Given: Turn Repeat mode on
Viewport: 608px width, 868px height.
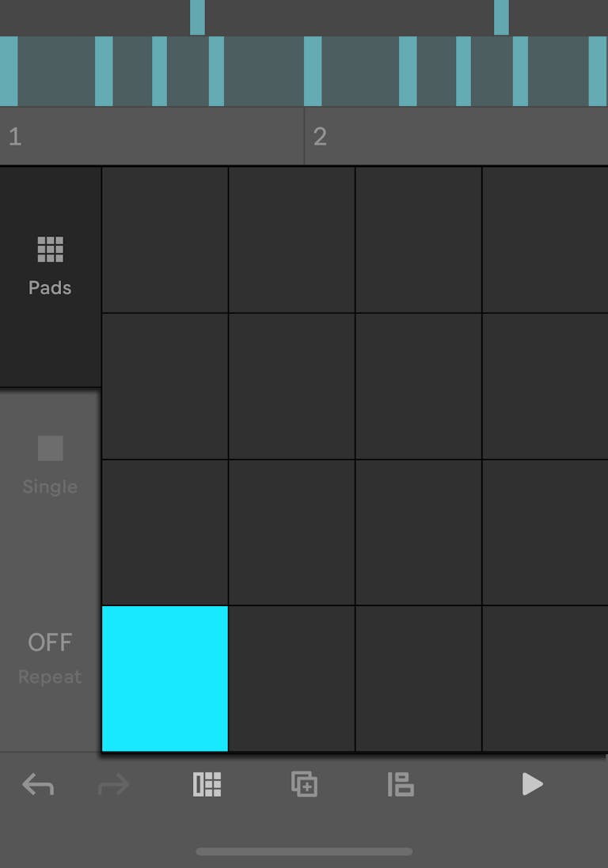Looking at the screenshot, I should [49, 657].
